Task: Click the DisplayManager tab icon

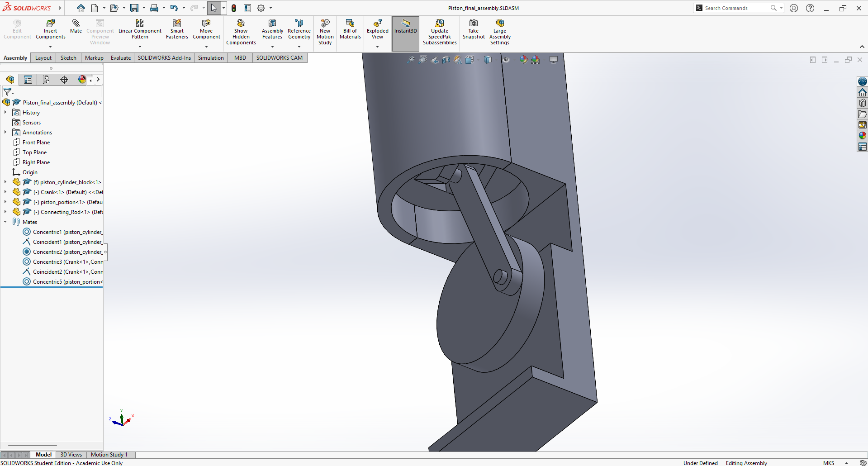Action: click(x=82, y=80)
